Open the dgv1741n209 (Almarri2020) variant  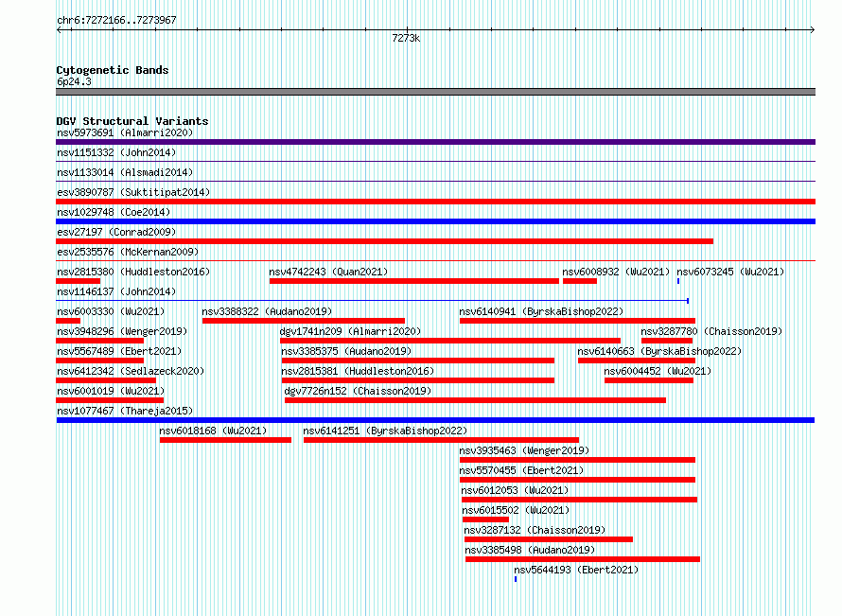[350, 331]
